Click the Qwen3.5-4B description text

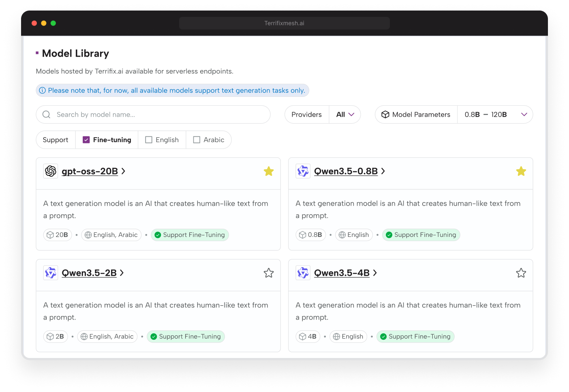click(408, 311)
